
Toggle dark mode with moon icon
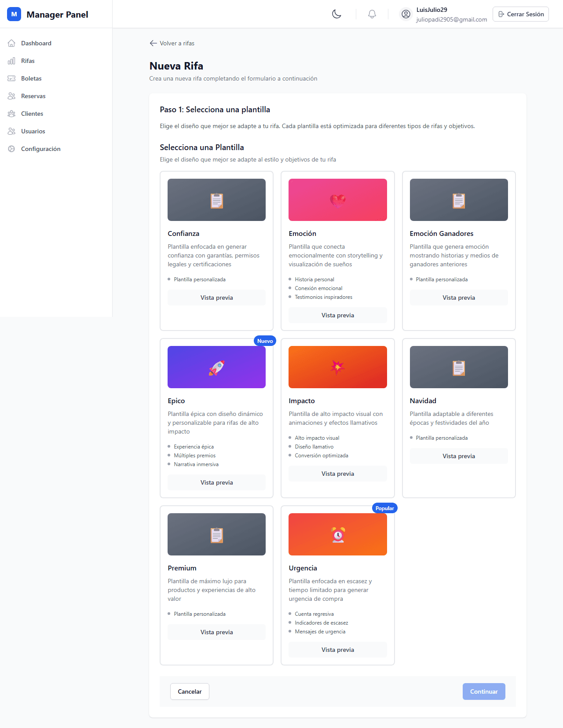click(x=336, y=14)
